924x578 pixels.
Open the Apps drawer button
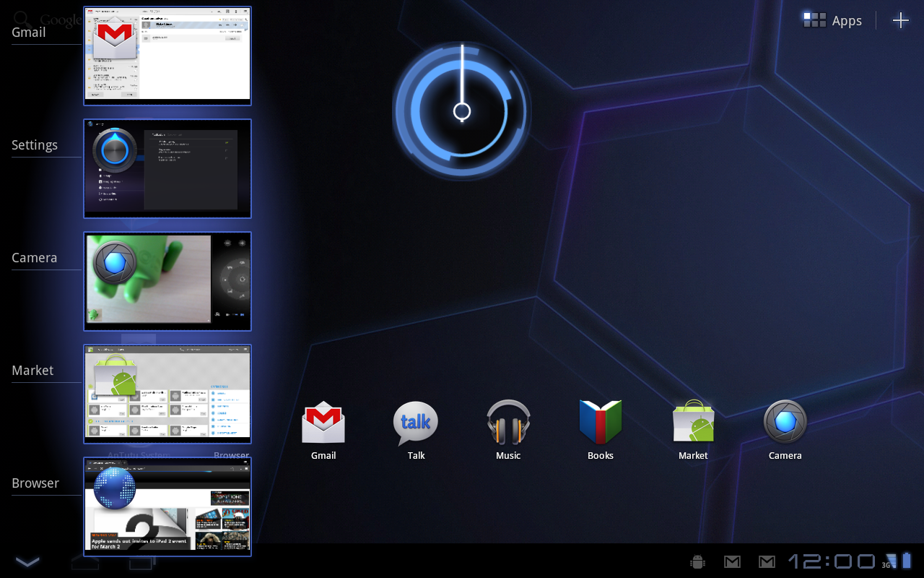(x=832, y=20)
